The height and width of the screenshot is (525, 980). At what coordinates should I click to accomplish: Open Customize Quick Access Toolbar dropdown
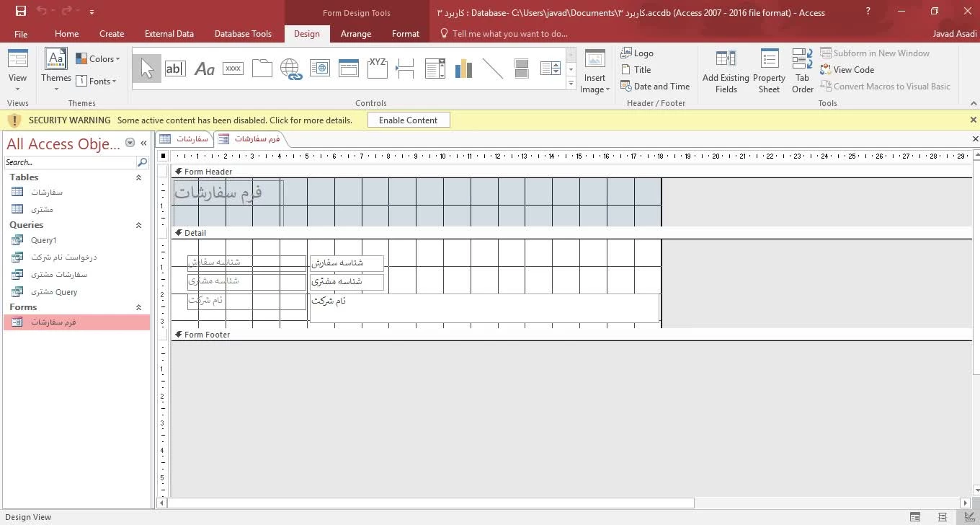(92, 12)
